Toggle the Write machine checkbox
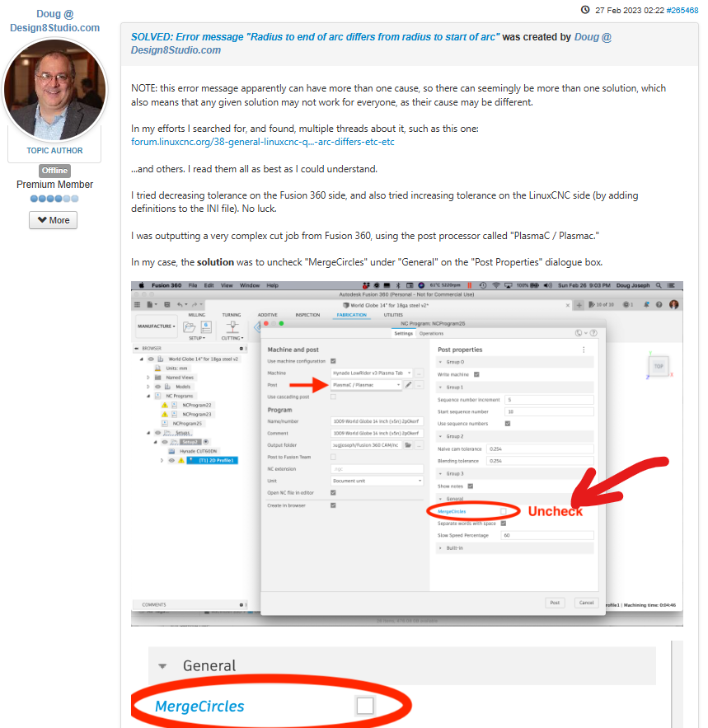The image size is (708, 728). pyautogui.click(x=476, y=374)
